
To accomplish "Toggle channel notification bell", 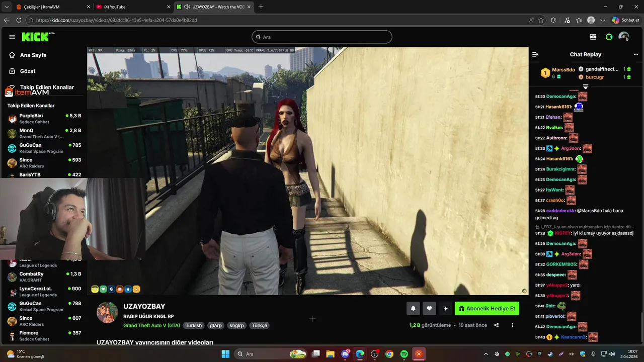I will [413, 309].
